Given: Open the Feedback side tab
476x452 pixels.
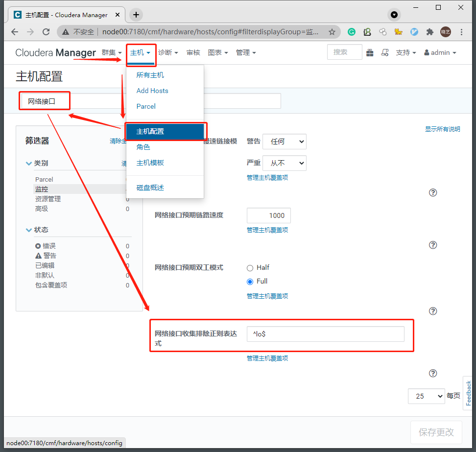Looking at the screenshot, I should coord(468,393).
